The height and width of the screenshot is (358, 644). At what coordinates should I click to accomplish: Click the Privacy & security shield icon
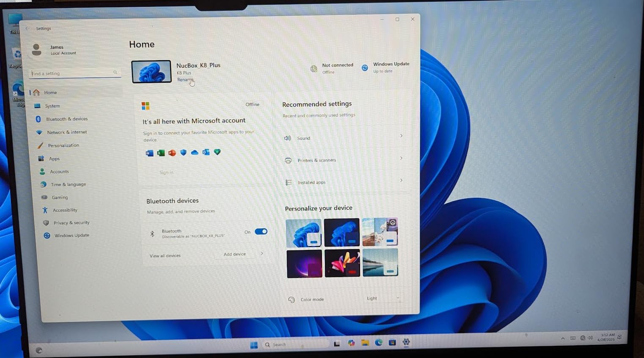pos(46,223)
